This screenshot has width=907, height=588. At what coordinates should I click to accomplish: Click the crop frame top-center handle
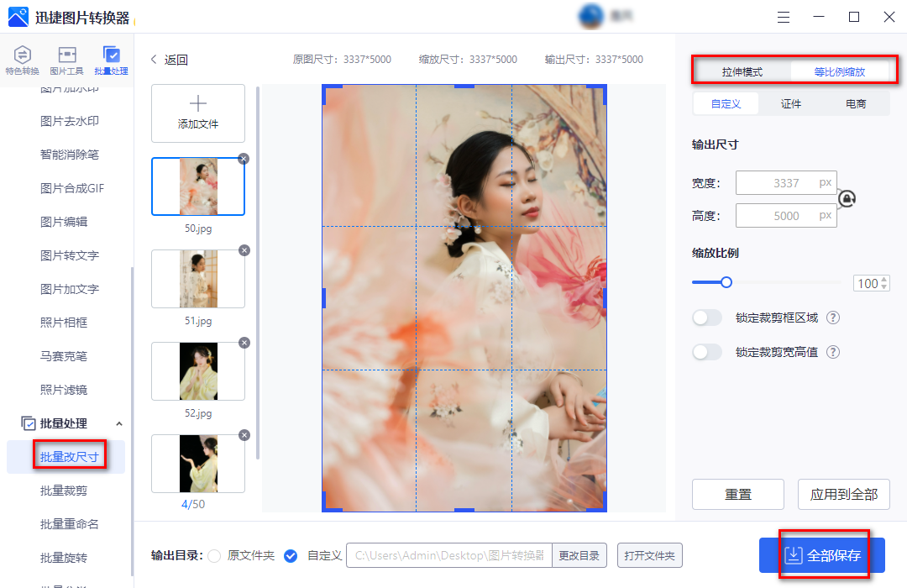coord(464,87)
